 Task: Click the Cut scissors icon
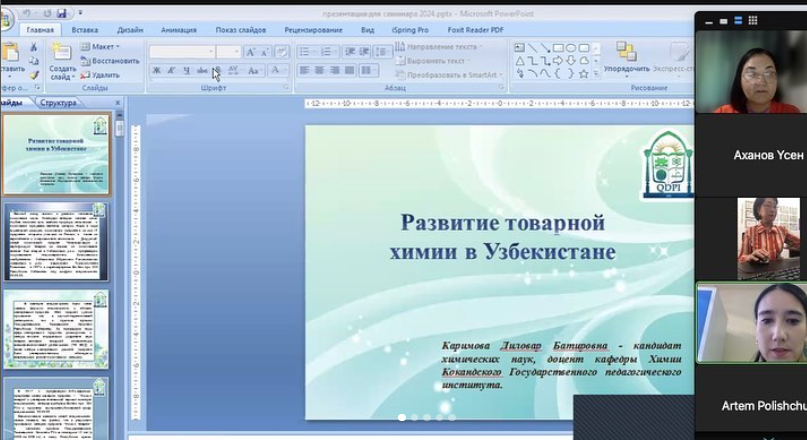pos(34,47)
